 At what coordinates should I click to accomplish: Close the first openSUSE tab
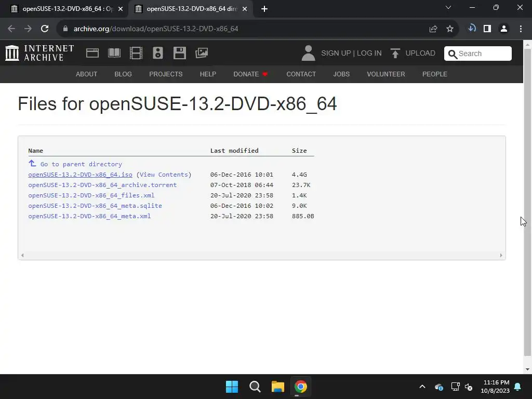click(121, 9)
